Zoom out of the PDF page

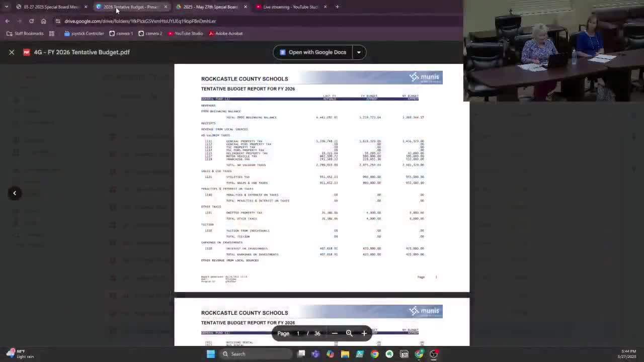pyautogui.click(x=335, y=333)
